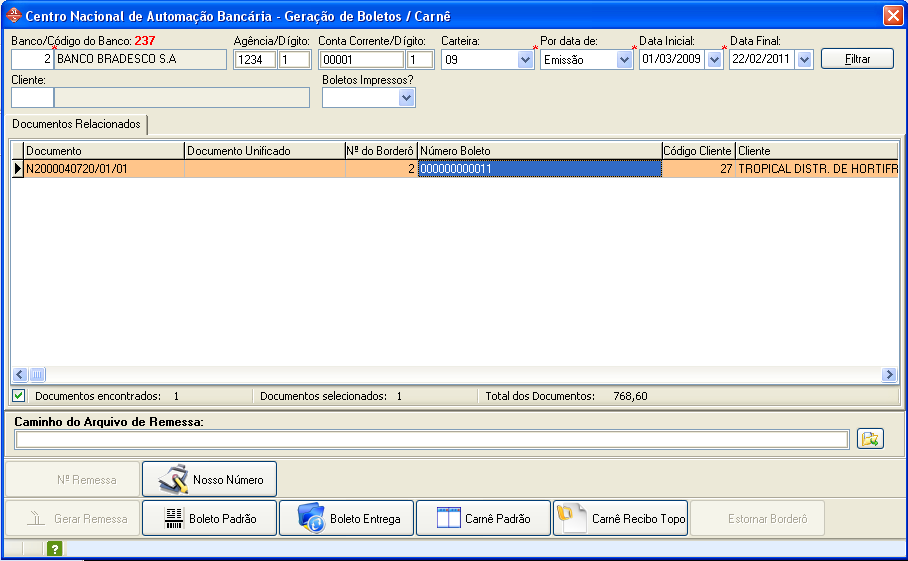
Task: Open the Data Inicial date picker
Action: point(714,60)
